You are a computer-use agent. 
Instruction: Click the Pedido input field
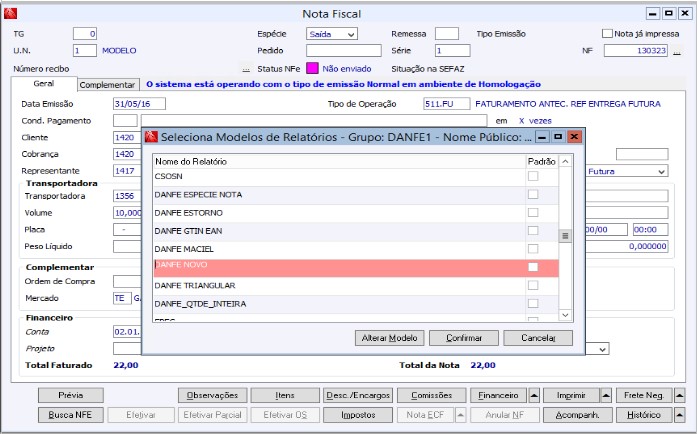344,51
